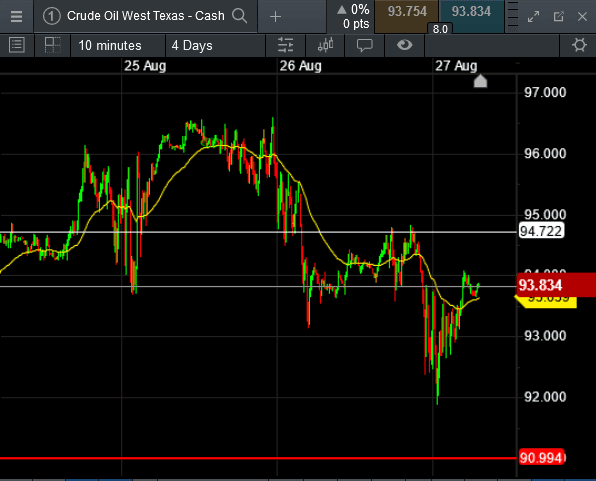
Task: Open chart settings gear icon
Action: pyautogui.click(x=579, y=45)
